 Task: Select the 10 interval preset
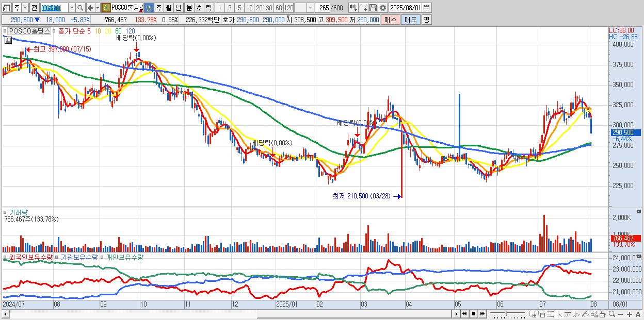(x=249, y=8)
